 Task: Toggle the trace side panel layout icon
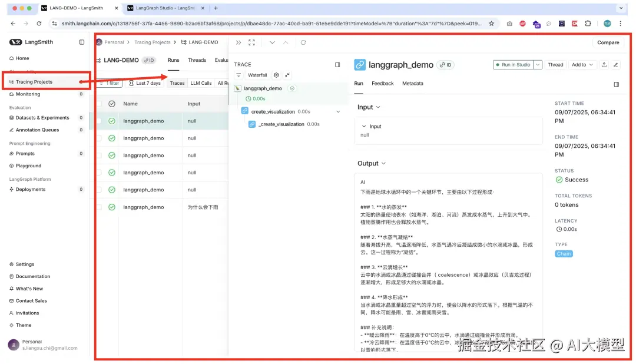coord(337,65)
